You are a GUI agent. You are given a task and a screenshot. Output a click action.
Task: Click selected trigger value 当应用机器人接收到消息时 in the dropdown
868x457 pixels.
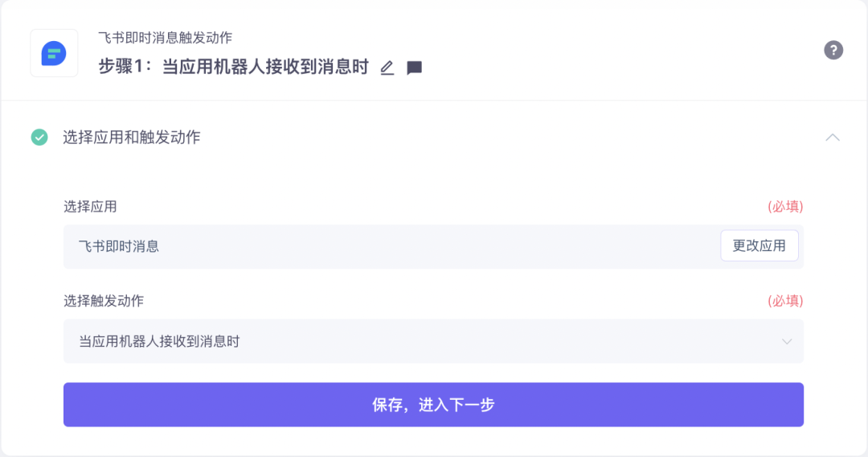point(159,342)
